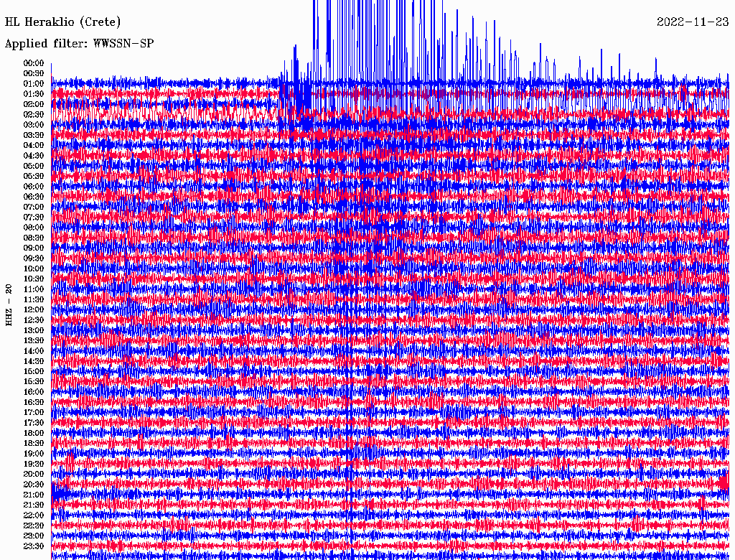Click the 2022-11-23 date label
This screenshot has height=560, width=735.
point(693,22)
